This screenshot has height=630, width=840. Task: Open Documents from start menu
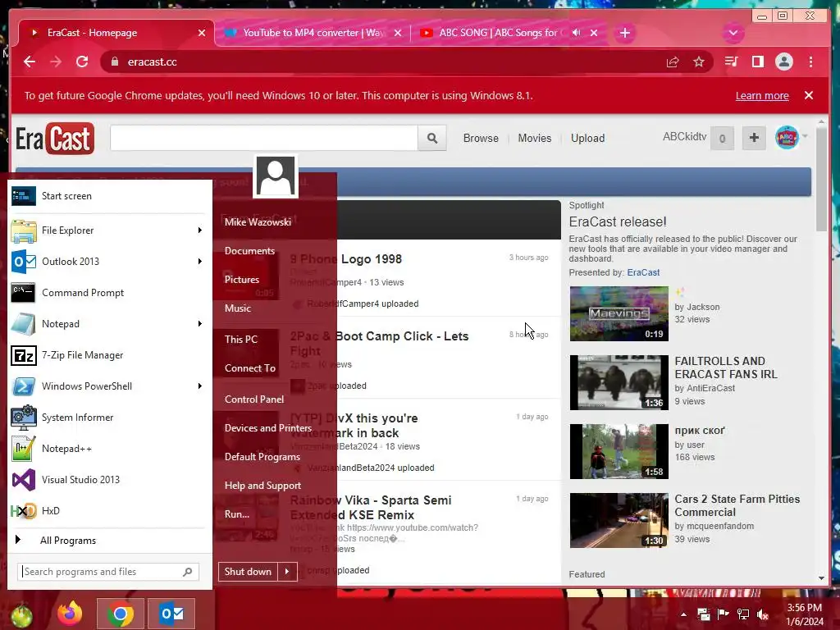pyautogui.click(x=249, y=251)
